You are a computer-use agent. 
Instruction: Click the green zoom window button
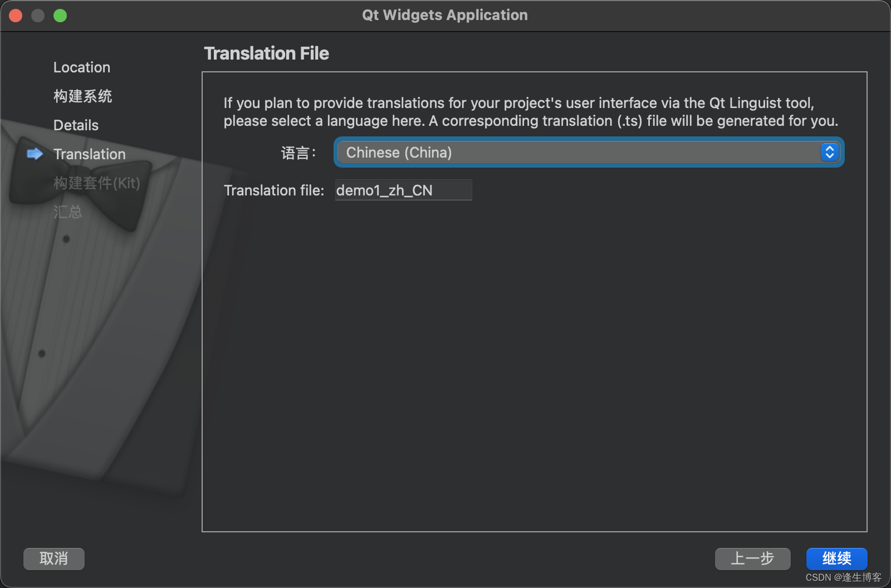click(x=60, y=16)
